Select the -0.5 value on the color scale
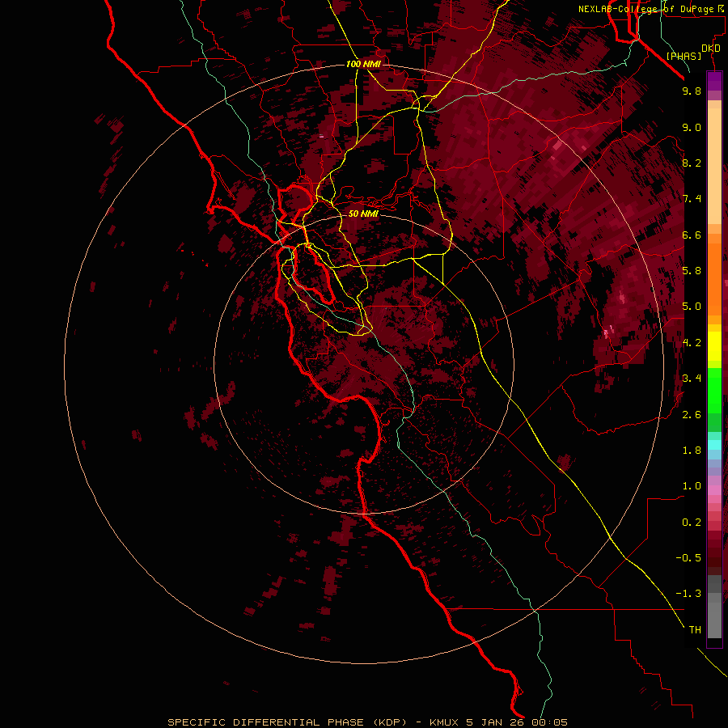This screenshot has width=728, height=728. pyautogui.click(x=688, y=558)
